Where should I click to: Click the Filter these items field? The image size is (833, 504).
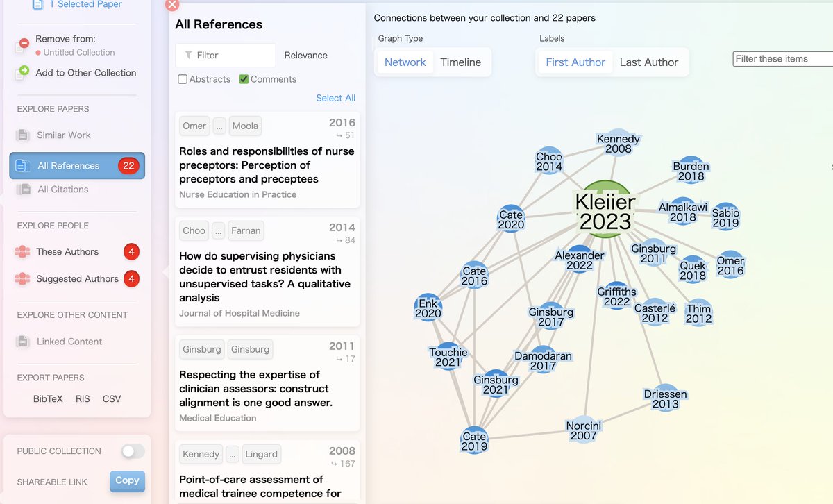[x=783, y=59]
